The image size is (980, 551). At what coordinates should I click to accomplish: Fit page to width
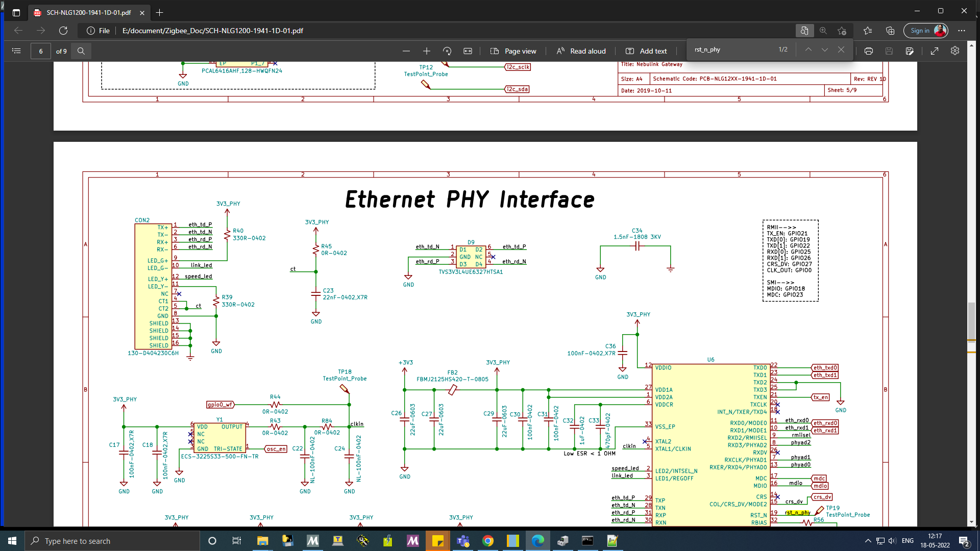coord(468,51)
